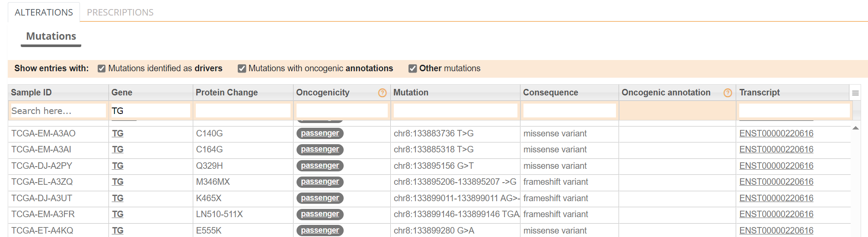Click the passenger badge for TCGA-DJ-A3UT
The image size is (868, 237).
(320, 198)
